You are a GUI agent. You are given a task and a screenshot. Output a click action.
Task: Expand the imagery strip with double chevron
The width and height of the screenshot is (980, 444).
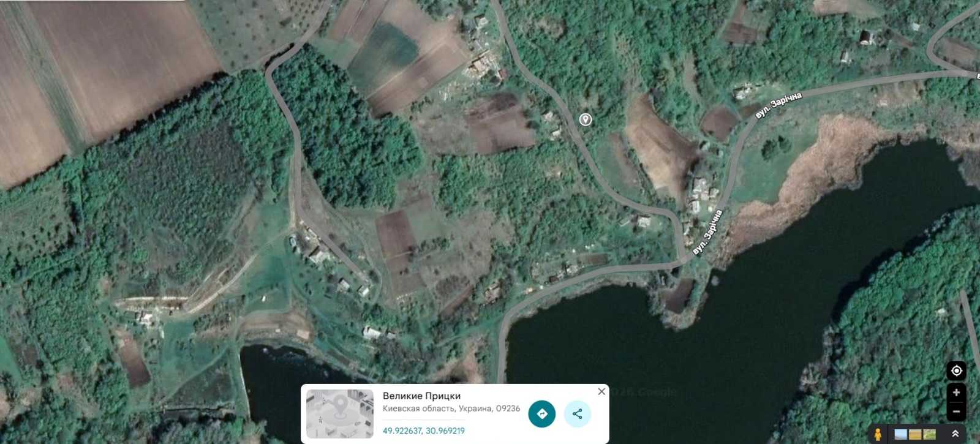[954, 434]
